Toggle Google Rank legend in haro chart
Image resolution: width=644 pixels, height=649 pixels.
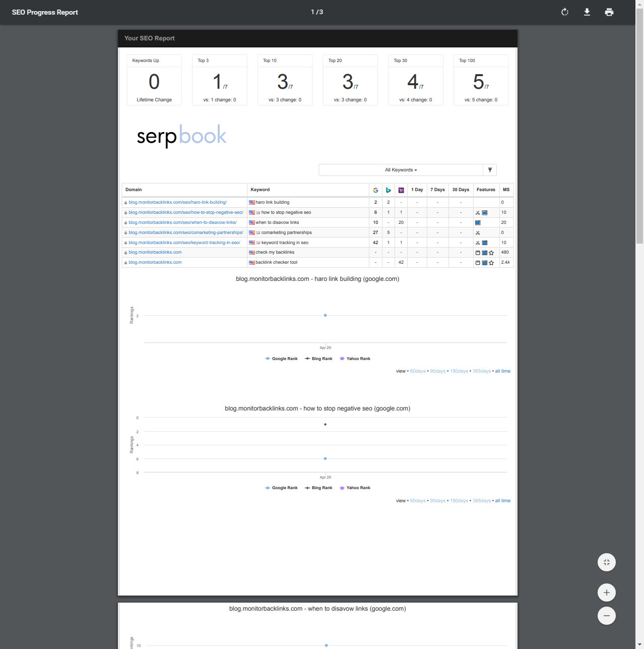click(281, 359)
